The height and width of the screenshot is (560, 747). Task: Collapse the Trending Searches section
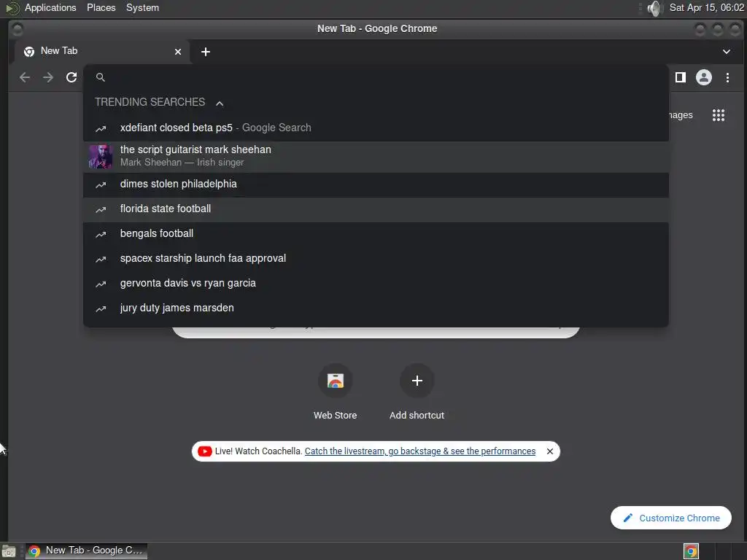coord(220,103)
